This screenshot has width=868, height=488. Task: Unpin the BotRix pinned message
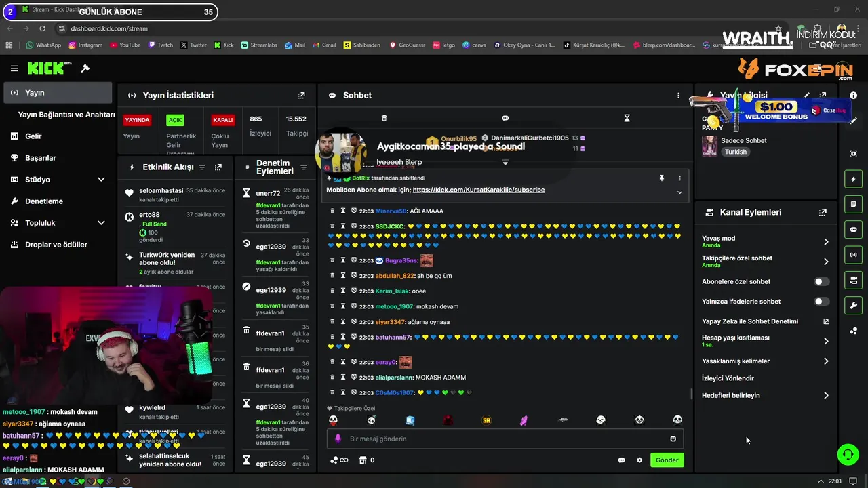662,178
